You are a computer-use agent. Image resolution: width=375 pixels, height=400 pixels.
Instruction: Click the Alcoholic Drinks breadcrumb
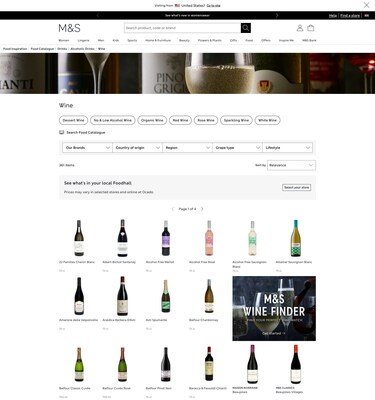coord(82,49)
